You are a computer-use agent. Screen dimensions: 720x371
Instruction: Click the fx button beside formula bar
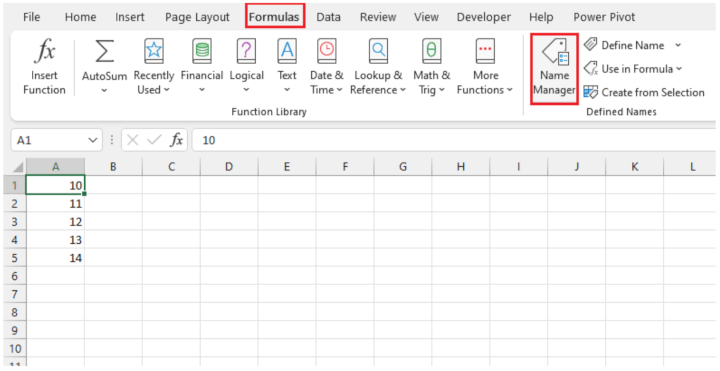(177, 140)
